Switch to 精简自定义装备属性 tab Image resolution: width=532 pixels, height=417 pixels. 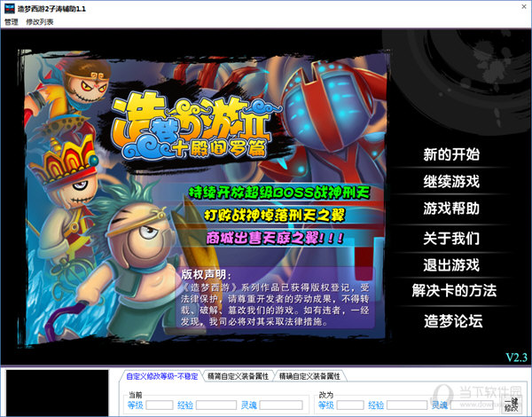238,376
